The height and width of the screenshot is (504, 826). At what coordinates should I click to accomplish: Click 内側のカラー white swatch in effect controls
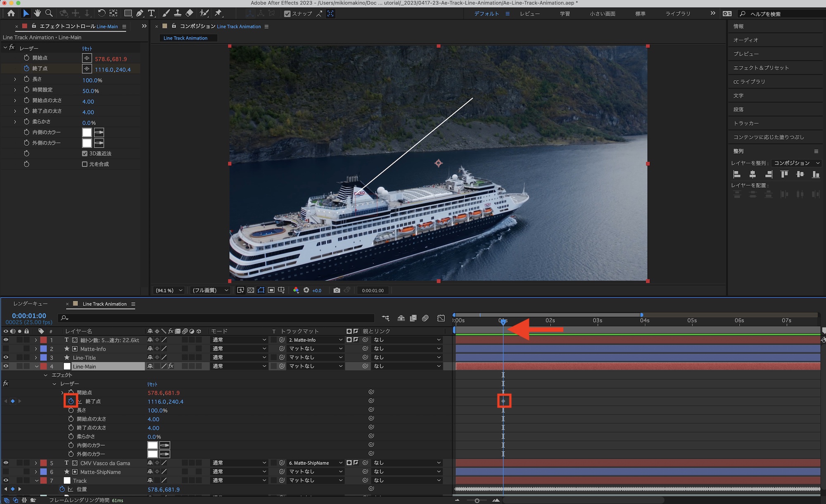(x=87, y=133)
